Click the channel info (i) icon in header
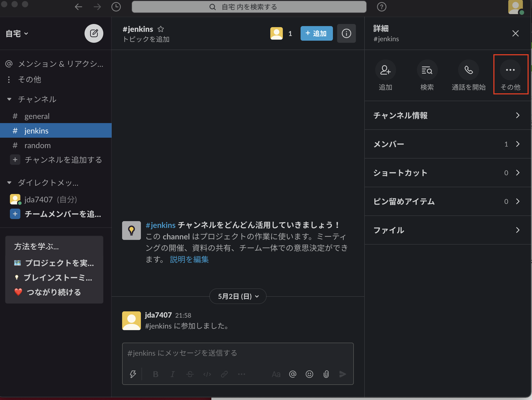This screenshot has height=400, width=532. point(346,33)
